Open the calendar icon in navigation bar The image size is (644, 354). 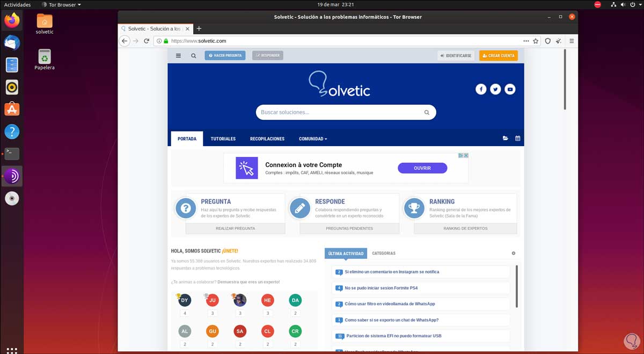click(x=518, y=139)
